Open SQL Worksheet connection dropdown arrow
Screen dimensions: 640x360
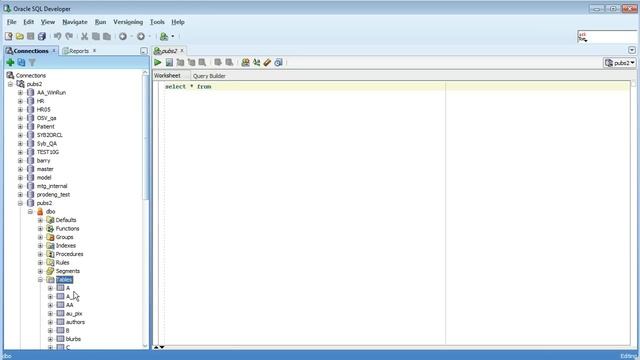pyautogui.click(x=173, y=36)
